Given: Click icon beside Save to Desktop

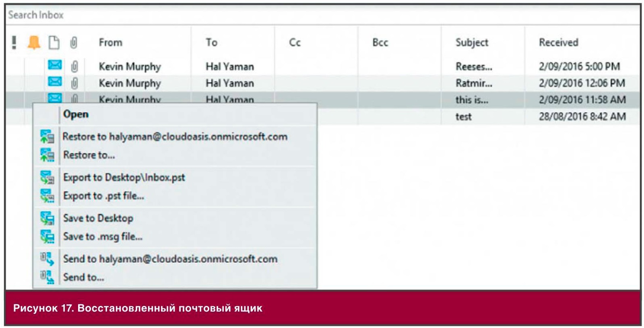Looking at the screenshot, I should pyautogui.click(x=47, y=218).
